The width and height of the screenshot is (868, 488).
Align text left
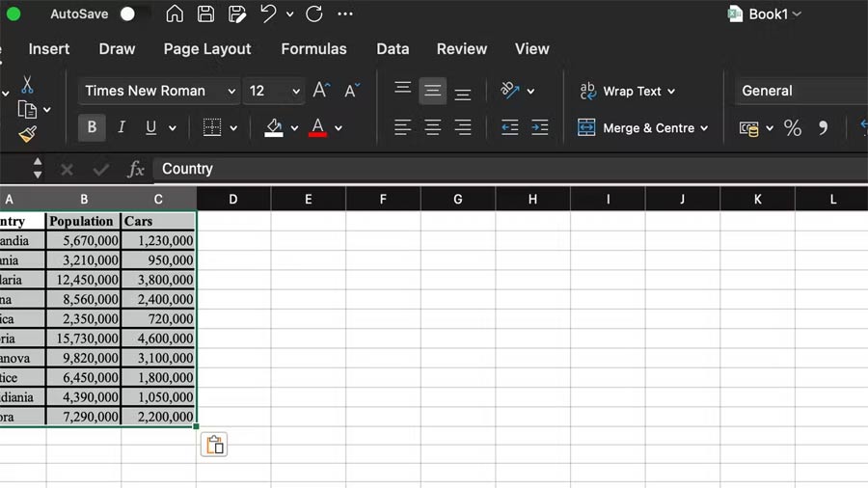(x=402, y=127)
